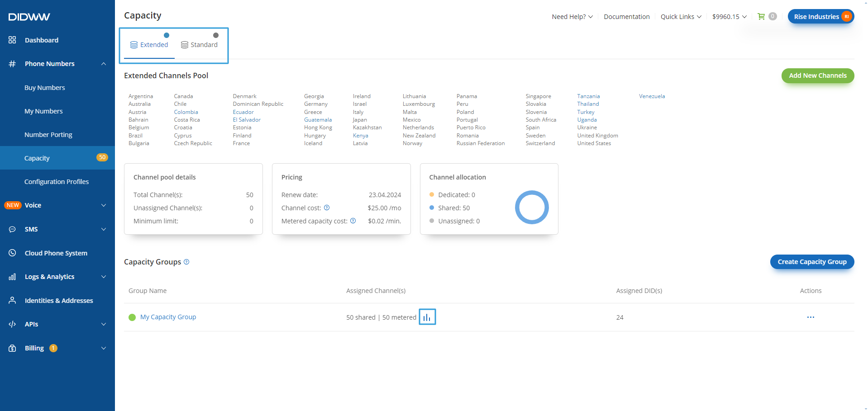
Task: Click the Rise Industries account button
Action: coord(821,16)
